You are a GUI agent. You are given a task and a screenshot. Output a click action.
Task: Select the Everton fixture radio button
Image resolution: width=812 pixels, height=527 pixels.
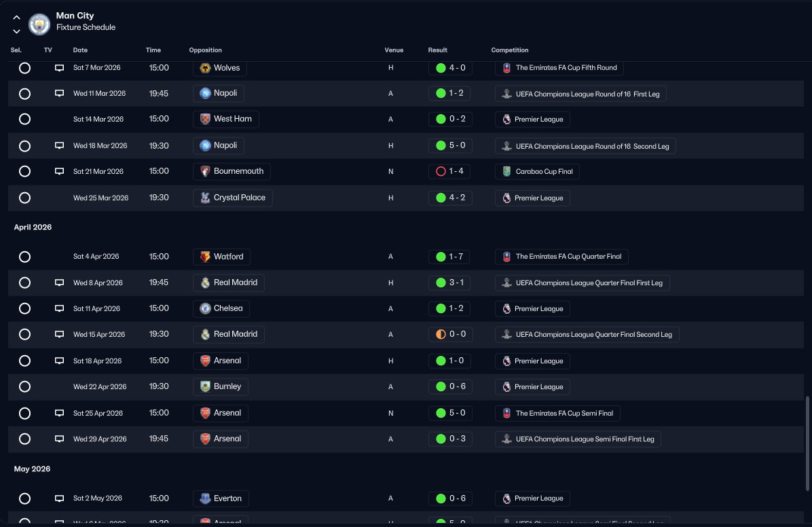pyautogui.click(x=25, y=498)
